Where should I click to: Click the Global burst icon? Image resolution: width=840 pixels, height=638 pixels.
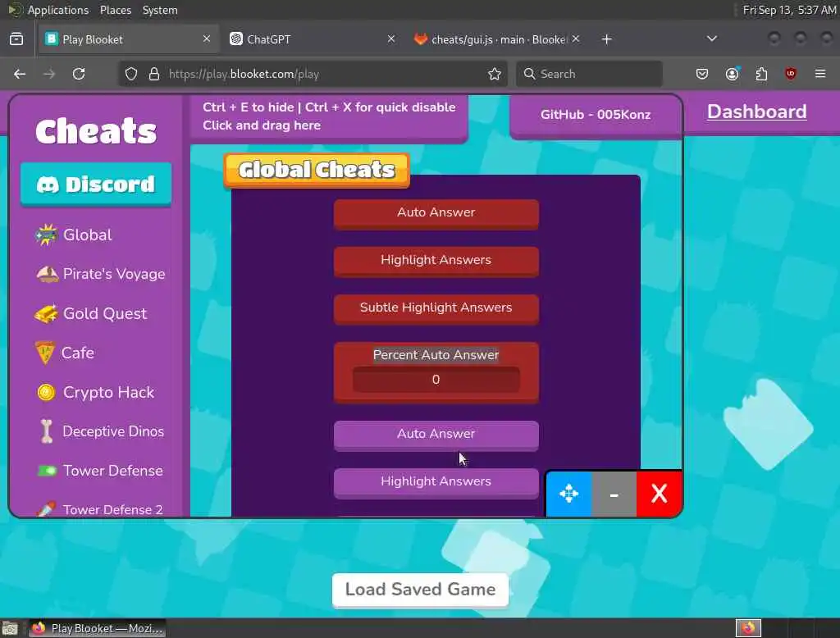point(46,235)
